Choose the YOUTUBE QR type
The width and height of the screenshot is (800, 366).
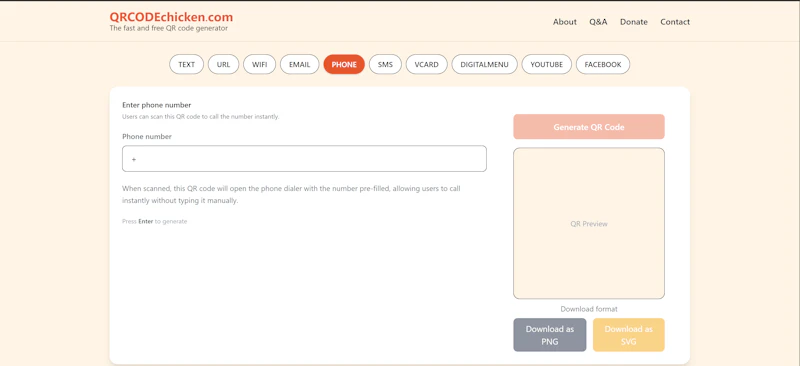[546, 64]
